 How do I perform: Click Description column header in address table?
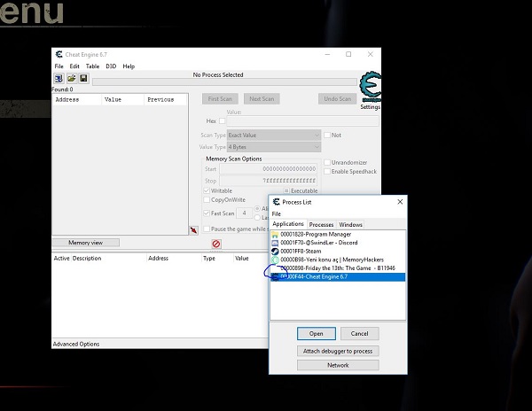(108, 258)
